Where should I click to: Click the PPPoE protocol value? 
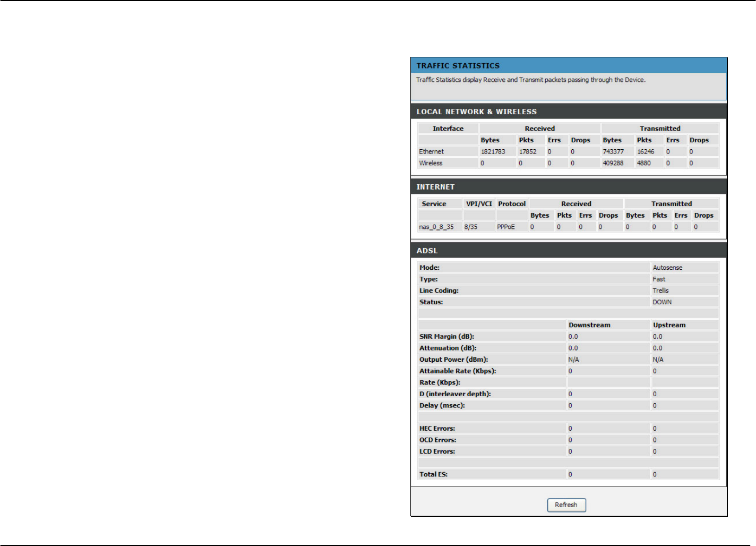pyautogui.click(x=506, y=227)
